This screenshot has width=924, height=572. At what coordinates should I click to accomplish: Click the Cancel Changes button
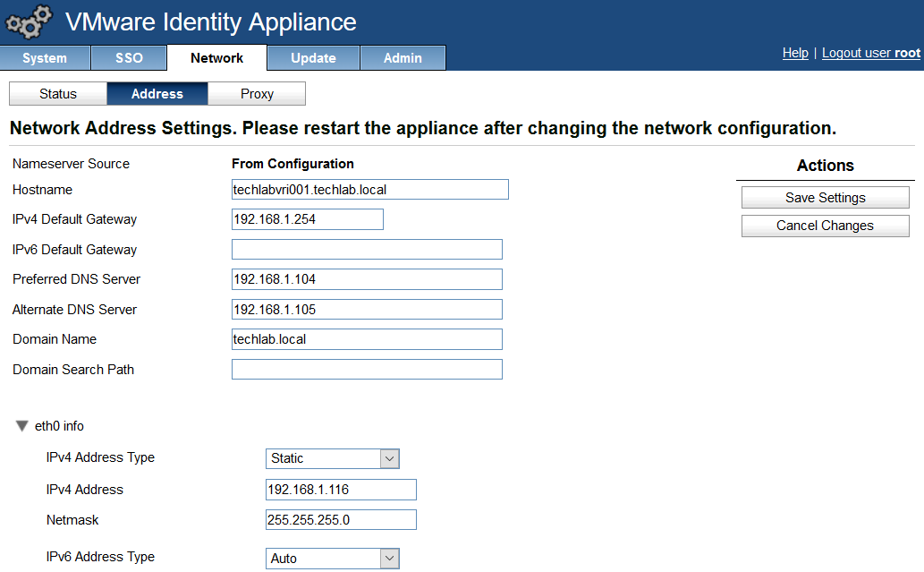825,226
